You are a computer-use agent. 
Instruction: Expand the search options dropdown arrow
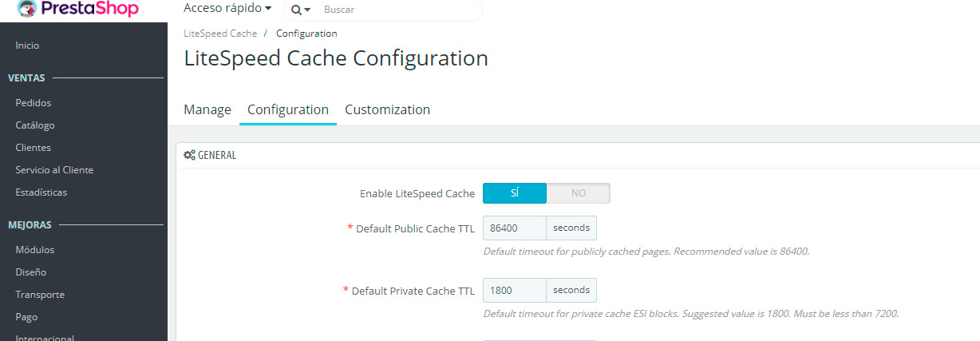click(x=307, y=10)
